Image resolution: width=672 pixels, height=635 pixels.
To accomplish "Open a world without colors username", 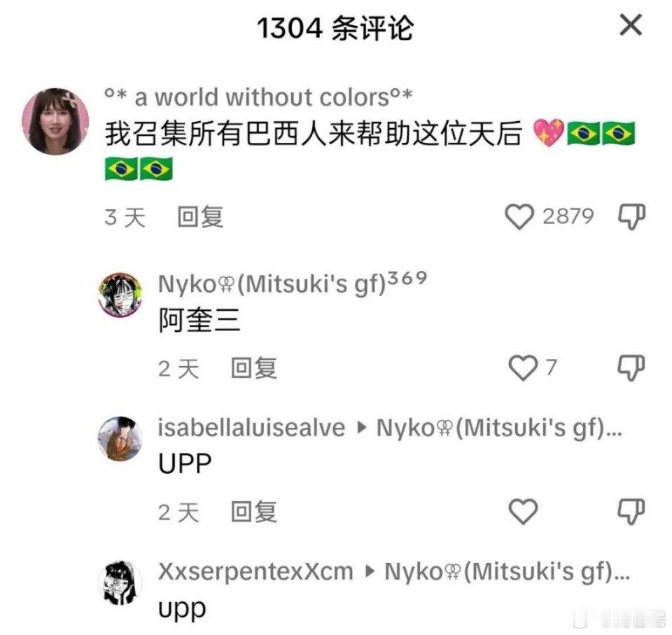I will [x=258, y=97].
